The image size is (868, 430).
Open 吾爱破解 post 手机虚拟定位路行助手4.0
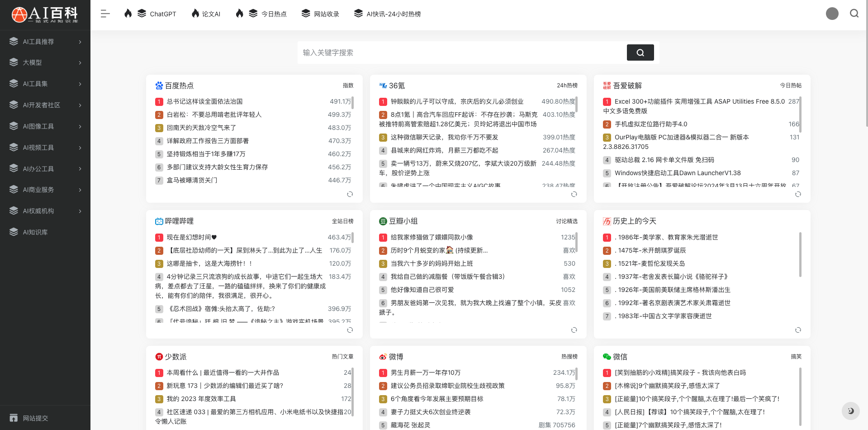pyautogui.click(x=650, y=124)
